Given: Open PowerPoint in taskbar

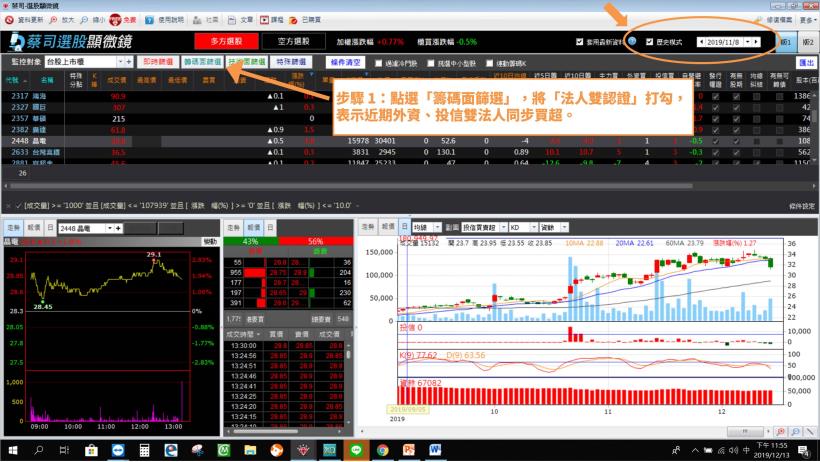Looking at the screenshot, I should [409, 450].
